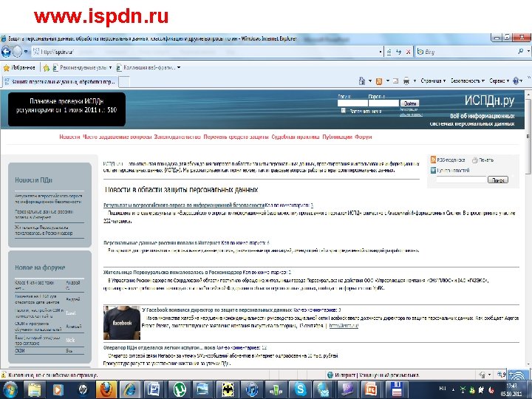The width and height of the screenshot is (532, 399).
Task: Open uTorrent from the taskbar
Action: pyautogui.click(x=179, y=389)
